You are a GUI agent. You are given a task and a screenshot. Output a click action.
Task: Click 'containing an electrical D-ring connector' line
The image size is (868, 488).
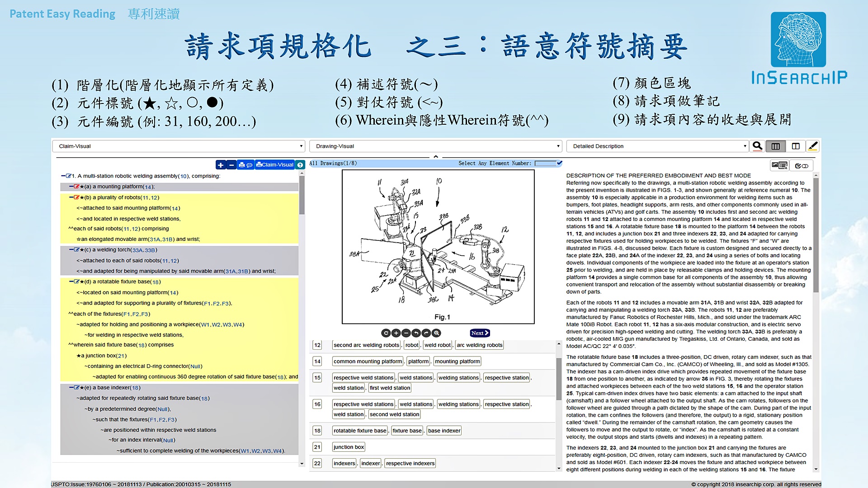143,366
